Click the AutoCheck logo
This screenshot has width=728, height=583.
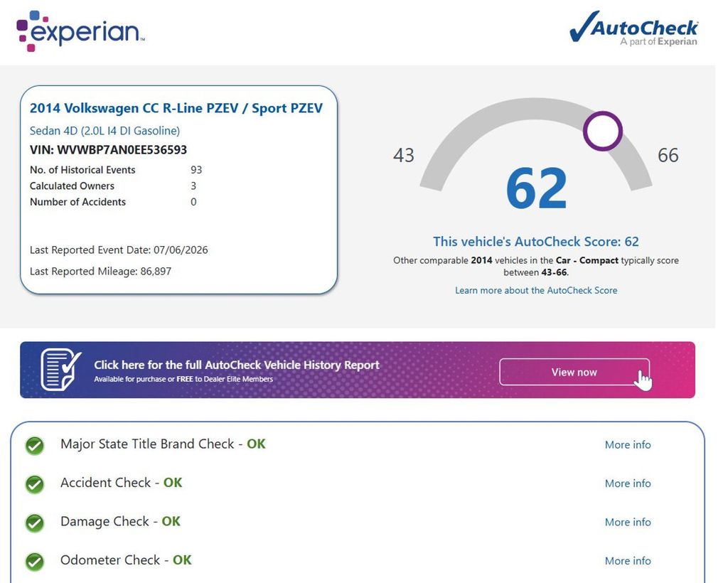pyautogui.click(x=633, y=28)
